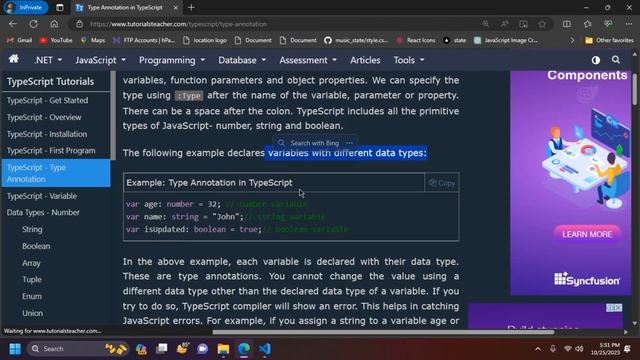
Task: Reload the page with refresh icon
Action: (33, 24)
